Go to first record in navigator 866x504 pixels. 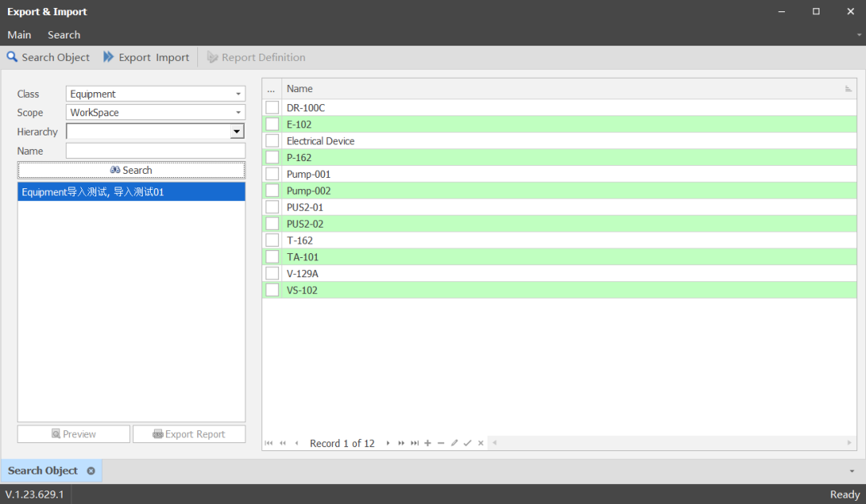(x=269, y=443)
